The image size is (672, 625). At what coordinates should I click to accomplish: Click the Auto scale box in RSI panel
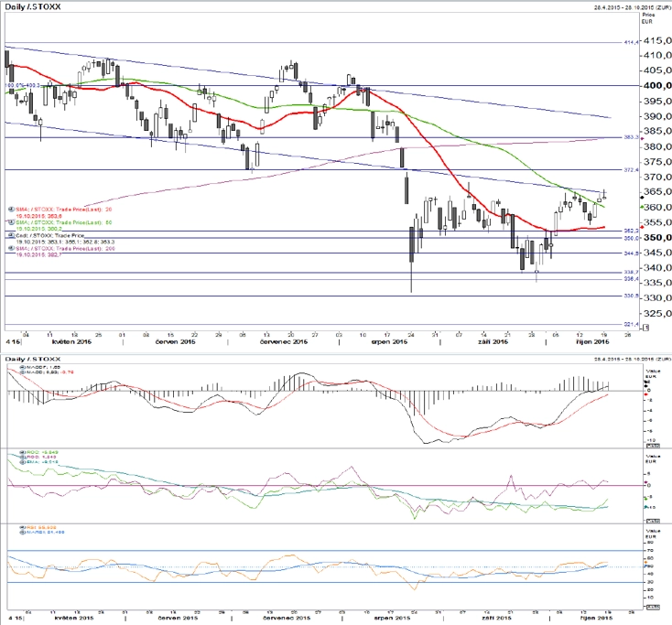coord(653,607)
